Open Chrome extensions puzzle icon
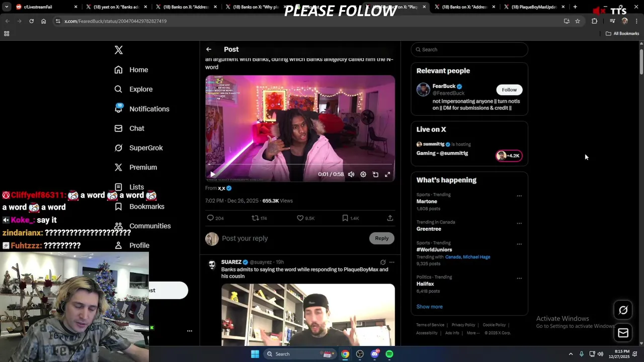This screenshot has height=362, width=644. click(595, 21)
